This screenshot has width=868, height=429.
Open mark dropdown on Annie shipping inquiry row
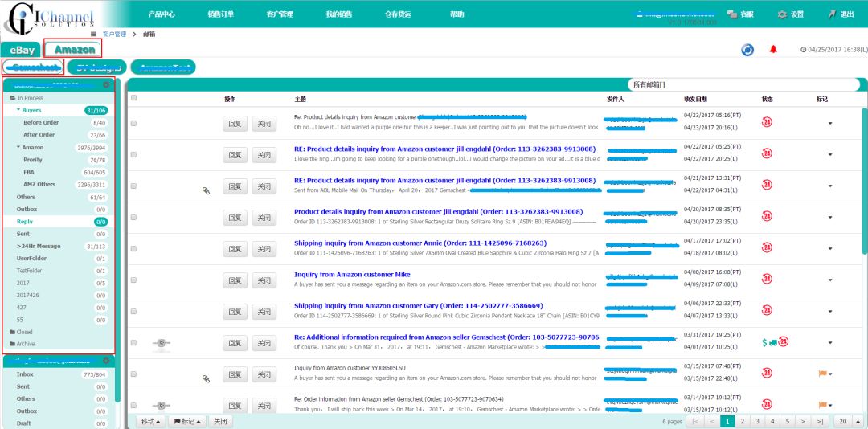click(829, 248)
